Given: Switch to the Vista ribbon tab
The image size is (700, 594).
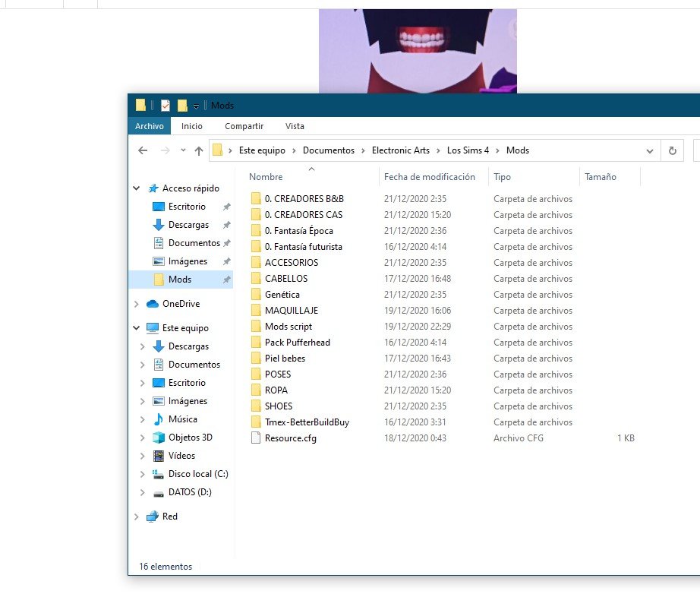Looking at the screenshot, I should (295, 126).
